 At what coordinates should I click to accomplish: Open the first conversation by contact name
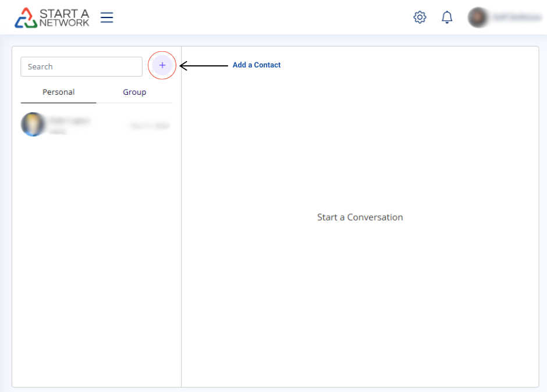[x=69, y=120]
